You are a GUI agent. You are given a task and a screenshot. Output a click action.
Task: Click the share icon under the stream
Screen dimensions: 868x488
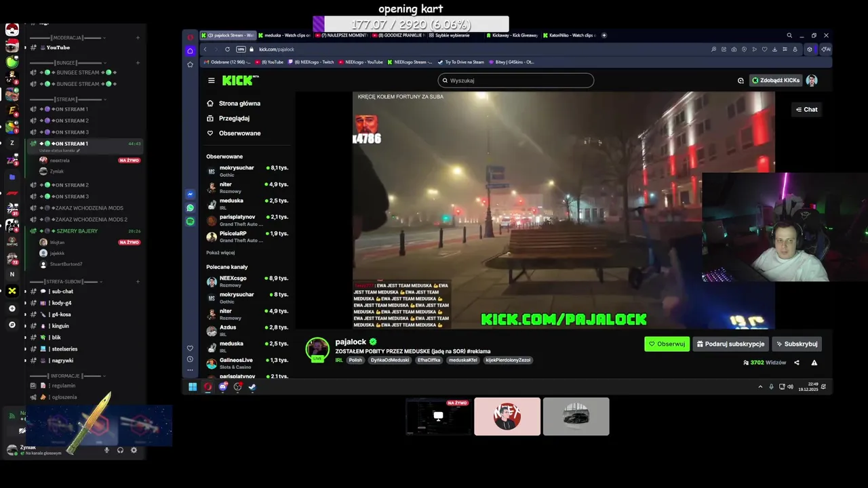tap(797, 363)
